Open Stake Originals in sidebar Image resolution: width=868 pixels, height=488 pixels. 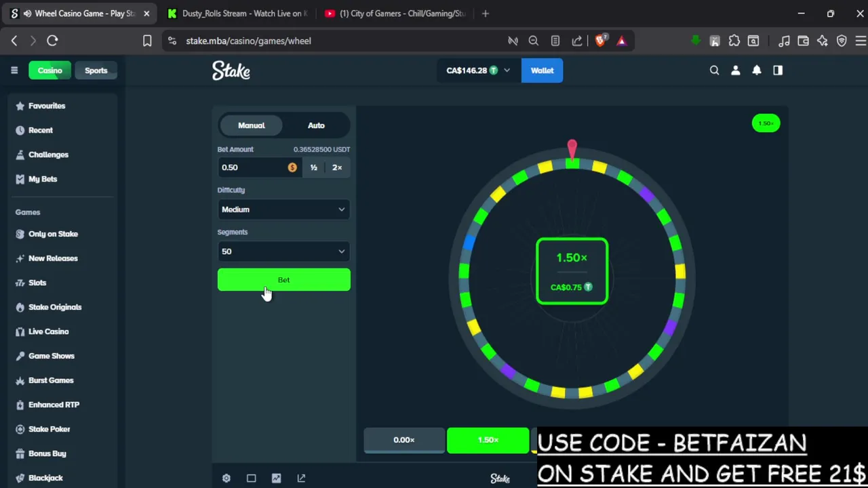(x=55, y=307)
